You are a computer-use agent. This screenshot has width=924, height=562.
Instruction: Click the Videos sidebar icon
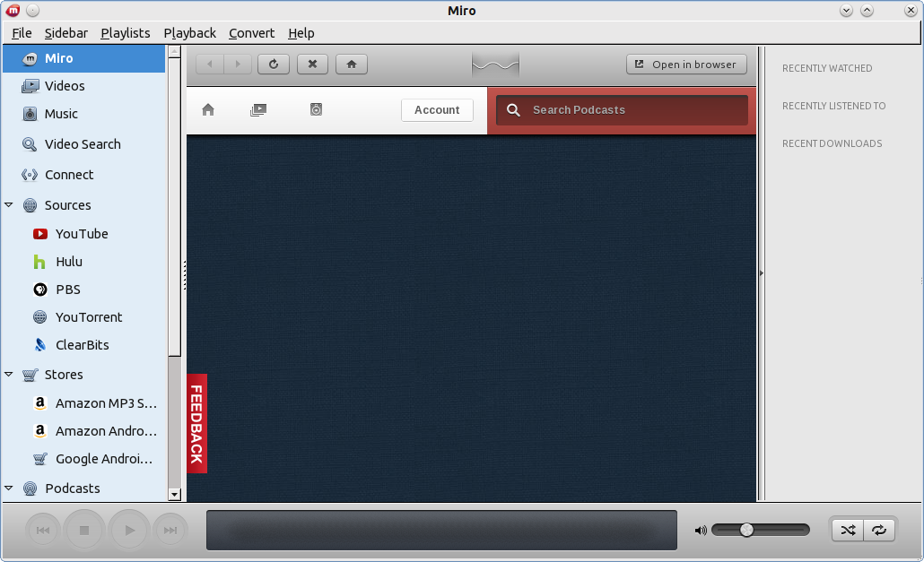[31, 86]
